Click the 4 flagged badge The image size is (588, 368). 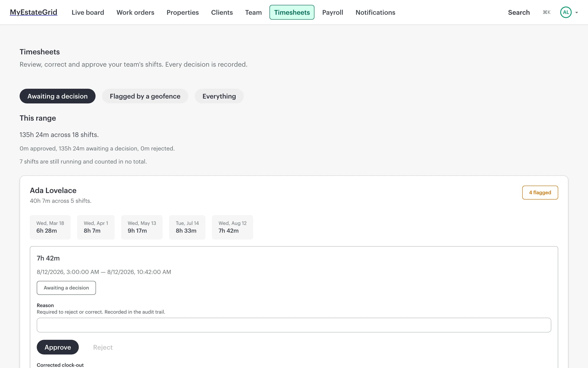tap(540, 193)
